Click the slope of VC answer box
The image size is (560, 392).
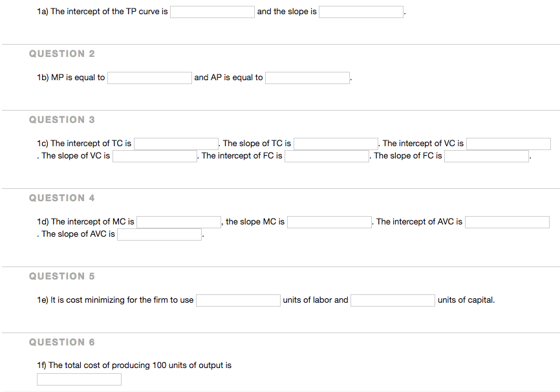coord(155,157)
